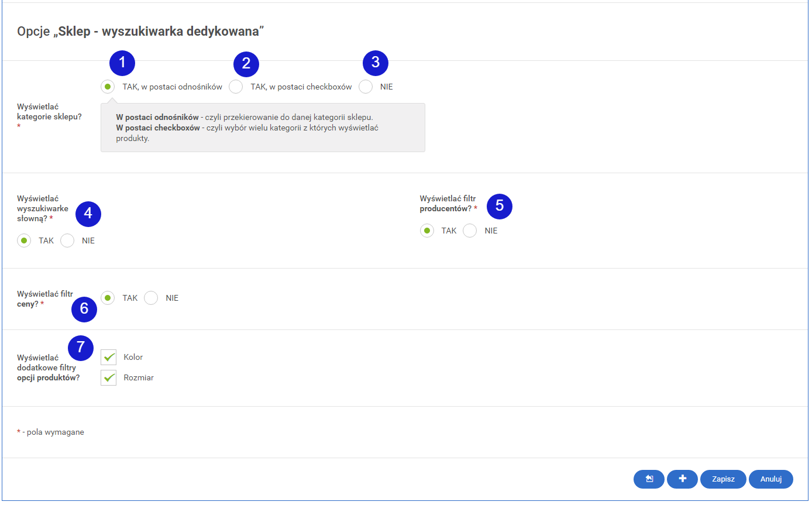Set filtr ceny to NIE
Viewport: 812px width, 505px height.
point(151,298)
